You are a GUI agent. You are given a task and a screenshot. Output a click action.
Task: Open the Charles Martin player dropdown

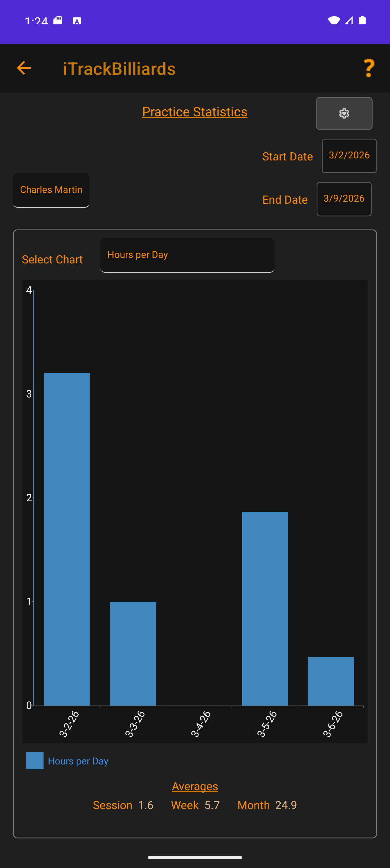[51, 190]
